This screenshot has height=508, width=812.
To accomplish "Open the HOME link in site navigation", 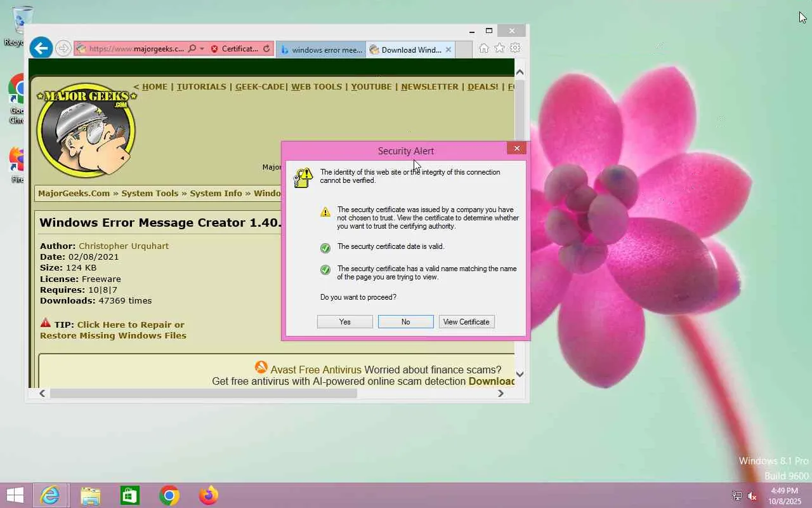I will tap(155, 87).
